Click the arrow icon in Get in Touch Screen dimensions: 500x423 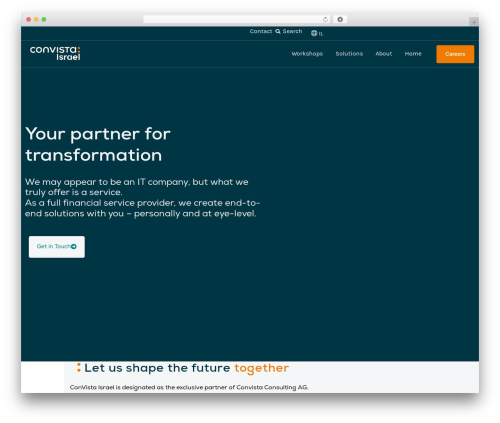(74, 247)
